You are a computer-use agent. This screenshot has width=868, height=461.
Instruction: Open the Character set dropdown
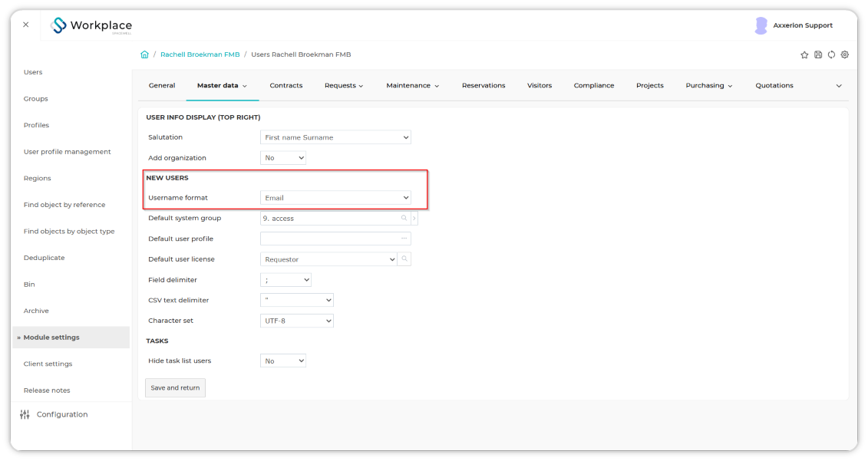(x=297, y=321)
